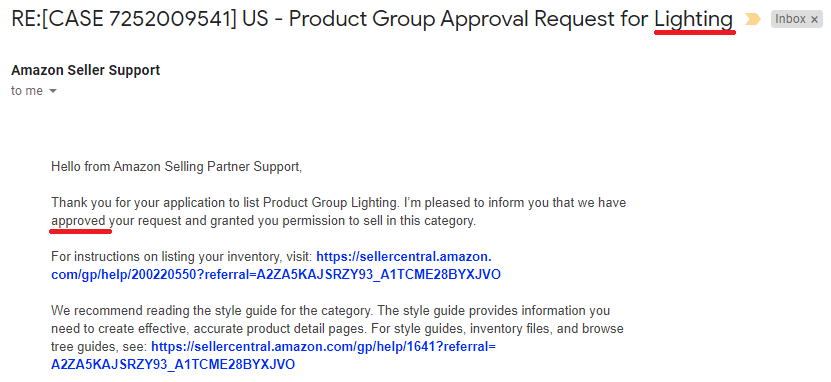Click the Inbox label chip
Image resolution: width=831 pixels, height=382 pixels.
pyautogui.click(x=797, y=20)
